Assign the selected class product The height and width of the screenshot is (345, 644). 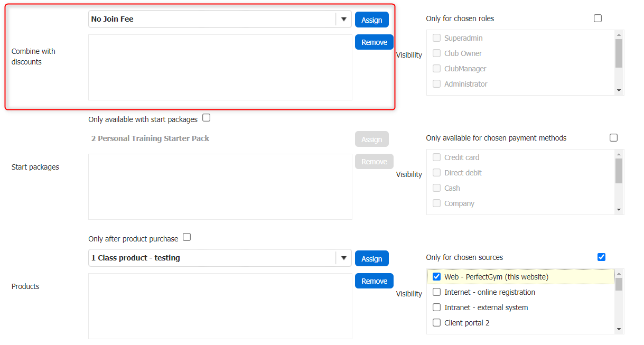371,259
